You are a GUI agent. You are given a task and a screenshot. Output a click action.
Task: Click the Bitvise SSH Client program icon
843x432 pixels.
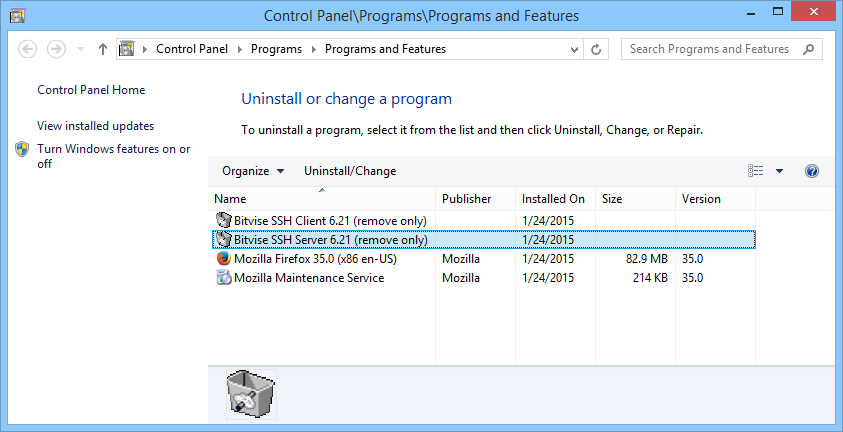(223, 219)
